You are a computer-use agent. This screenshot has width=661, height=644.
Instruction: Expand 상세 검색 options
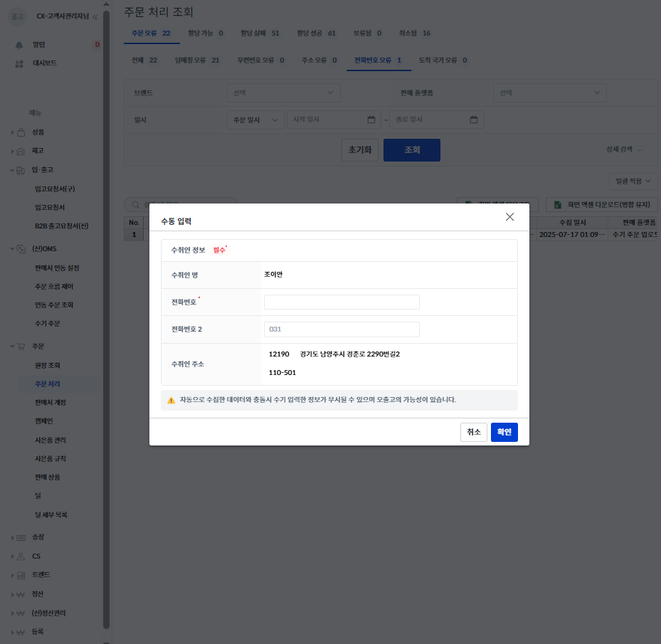coord(624,149)
